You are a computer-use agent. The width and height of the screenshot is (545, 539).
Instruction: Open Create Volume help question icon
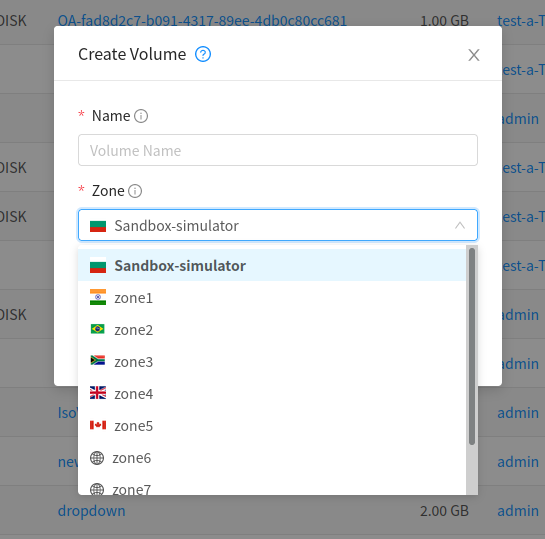coord(203,54)
